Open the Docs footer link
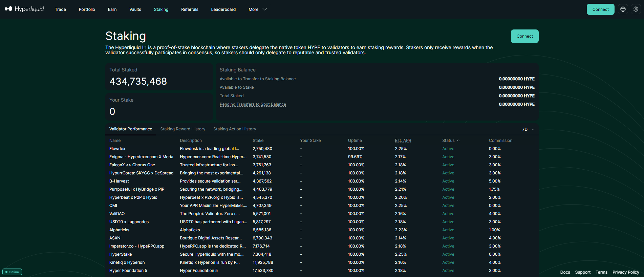This screenshot has width=644, height=277. (x=565, y=272)
